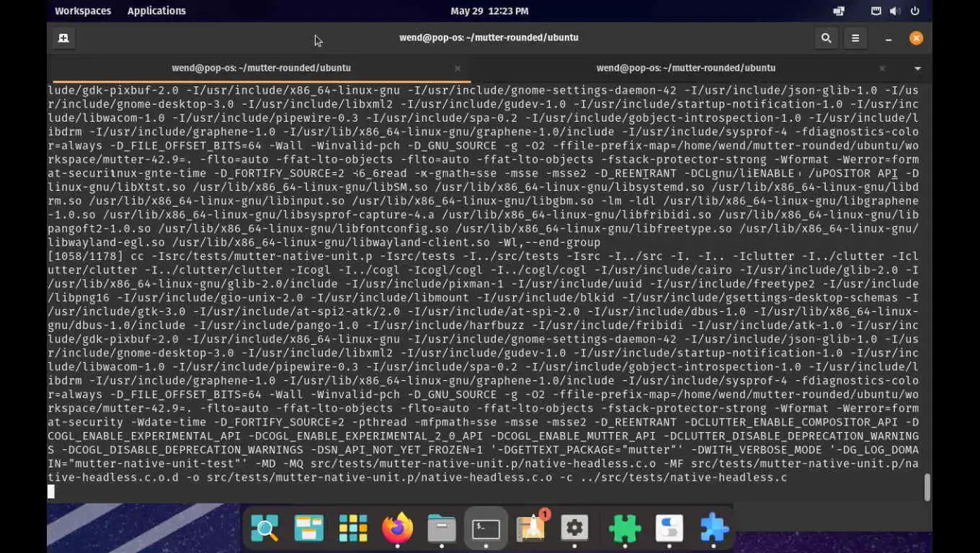Viewport: 980px width, 553px height.
Task: Open the calendar from the May 29 clock
Action: point(489,11)
